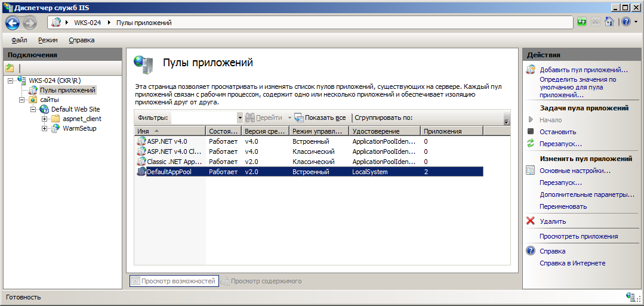Click Добавить пул приложений link
644x306 pixels.
584,70
